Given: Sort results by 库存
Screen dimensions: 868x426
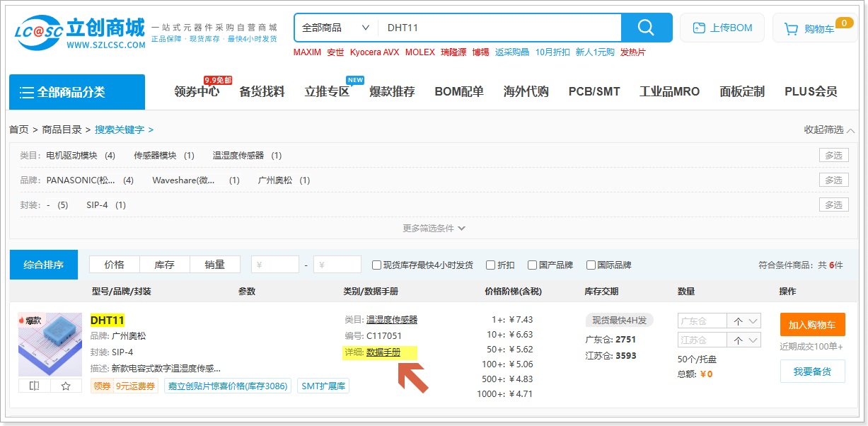Looking at the screenshot, I should pyautogui.click(x=164, y=265).
